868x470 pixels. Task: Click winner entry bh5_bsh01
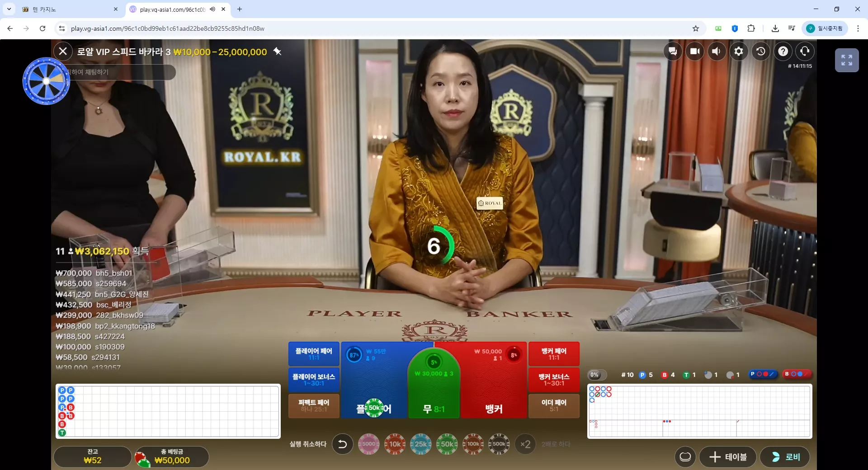(x=94, y=273)
